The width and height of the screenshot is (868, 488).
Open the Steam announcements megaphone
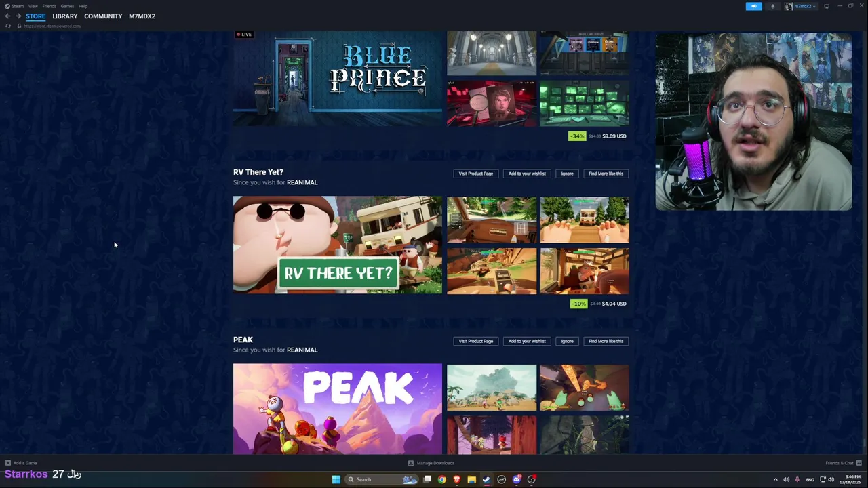coord(753,6)
